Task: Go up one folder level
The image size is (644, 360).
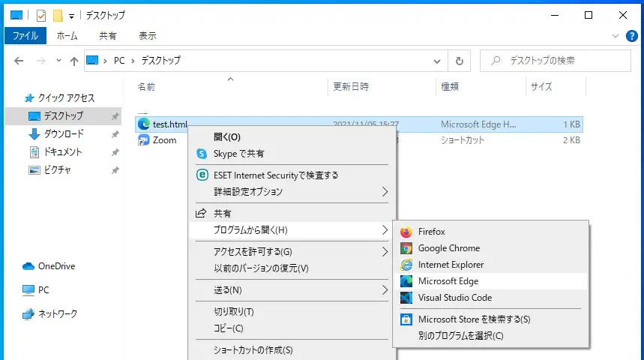Action: (74, 61)
